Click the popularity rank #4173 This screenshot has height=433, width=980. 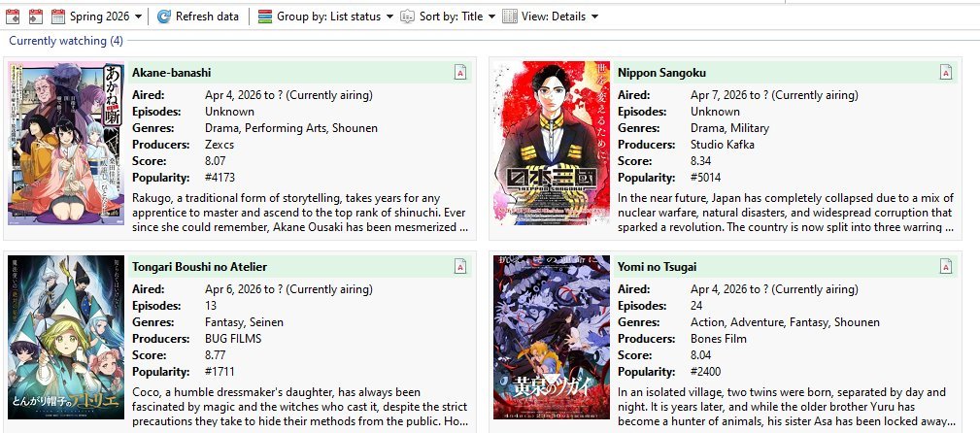[220, 178]
